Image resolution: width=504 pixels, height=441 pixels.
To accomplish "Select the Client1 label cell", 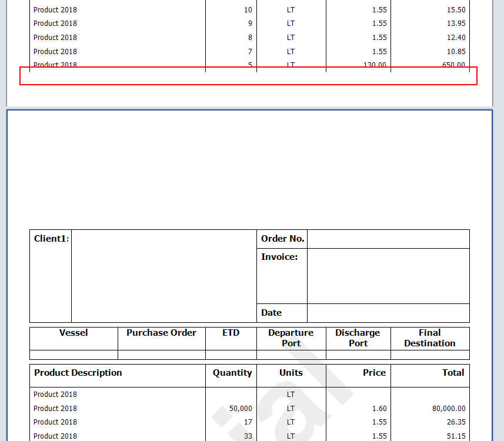I will tap(51, 239).
